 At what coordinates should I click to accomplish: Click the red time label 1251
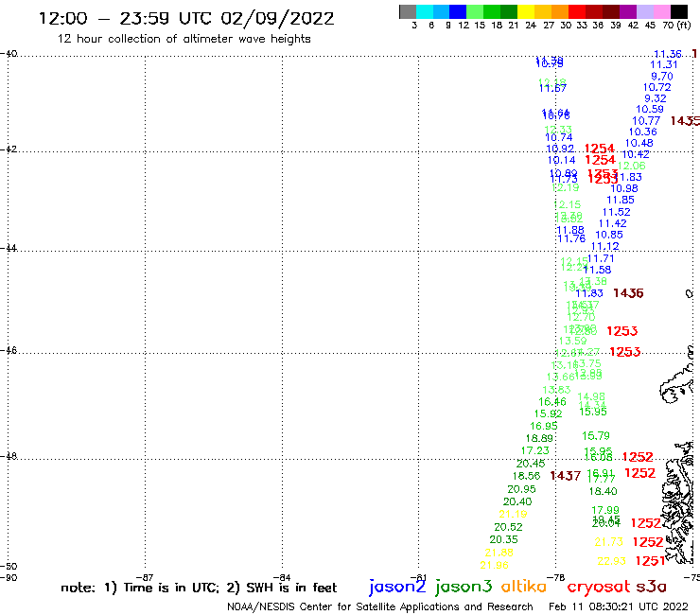click(650, 561)
